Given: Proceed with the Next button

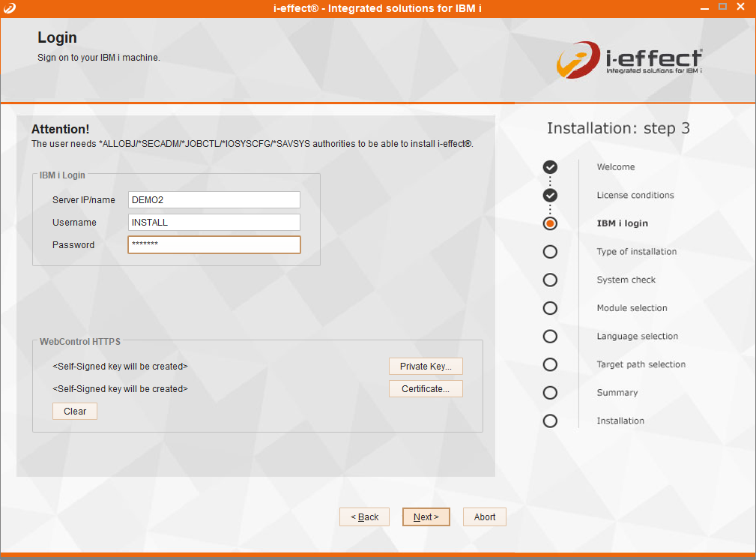Looking at the screenshot, I should (426, 517).
